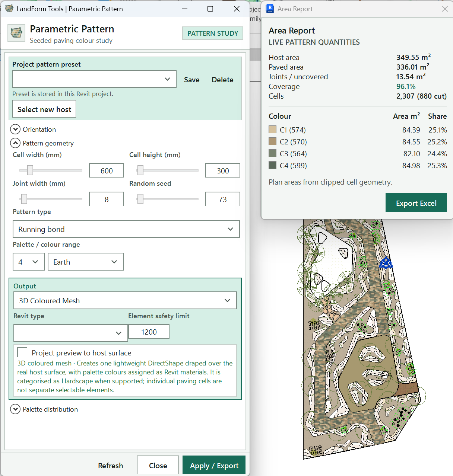Click Export Excel in Area Report
The height and width of the screenshot is (476, 453).
point(416,203)
